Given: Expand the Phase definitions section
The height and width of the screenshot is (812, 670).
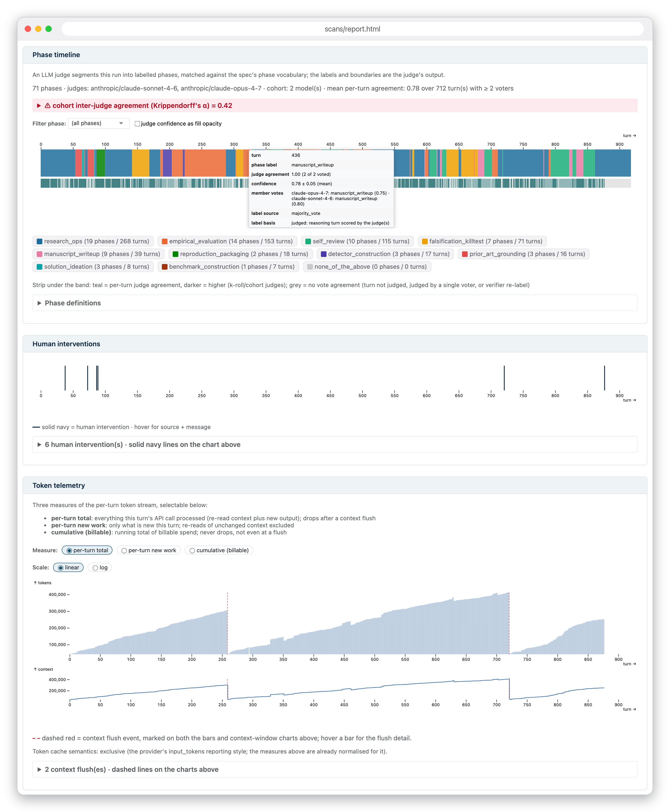Looking at the screenshot, I should pyautogui.click(x=335, y=303).
